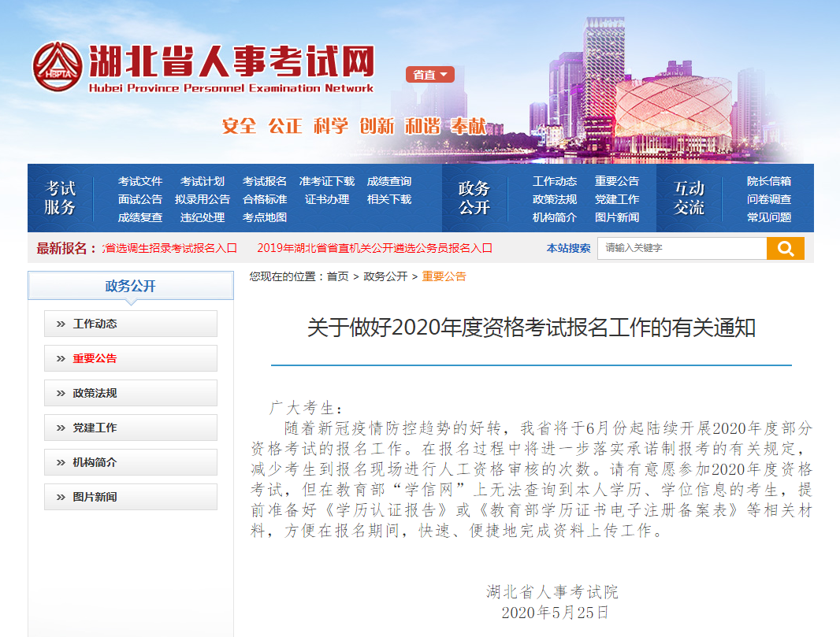Click the search keyword input field

[x=682, y=248]
